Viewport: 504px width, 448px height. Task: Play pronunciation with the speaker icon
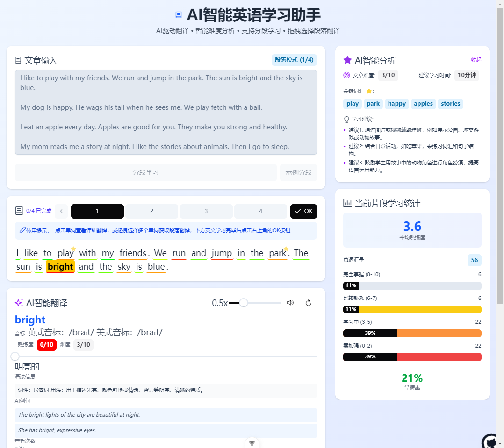click(x=290, y=303)
